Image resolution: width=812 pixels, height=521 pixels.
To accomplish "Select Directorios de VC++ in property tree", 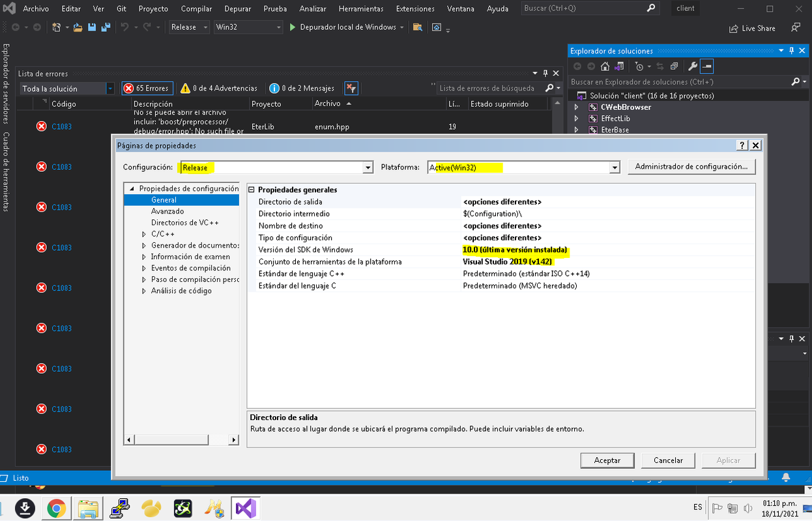I will pos(185,223).
